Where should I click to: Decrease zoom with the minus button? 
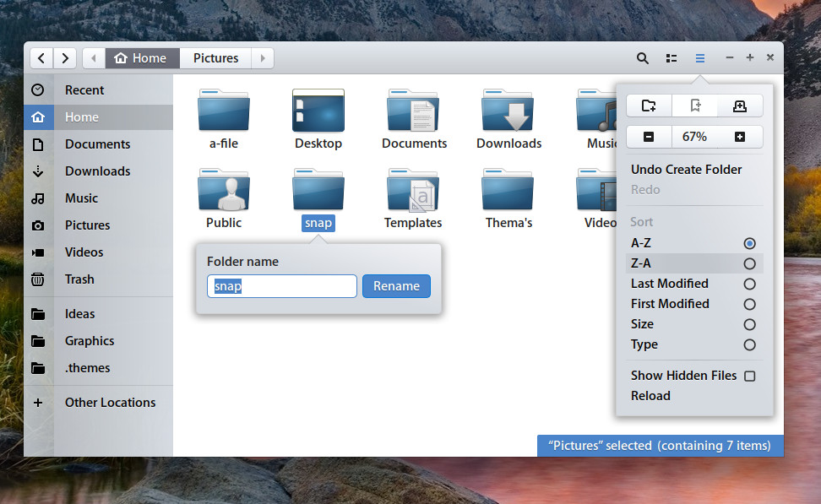point(649,137)
